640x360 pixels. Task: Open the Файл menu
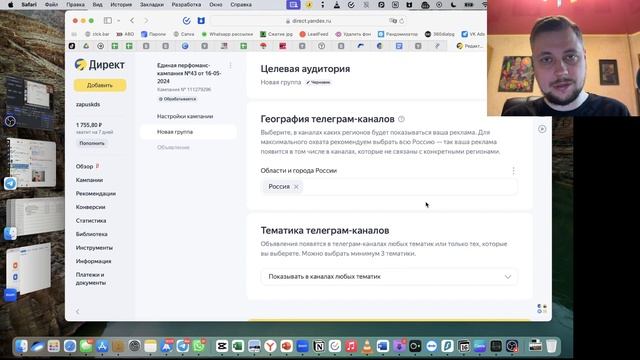(51, 5)
